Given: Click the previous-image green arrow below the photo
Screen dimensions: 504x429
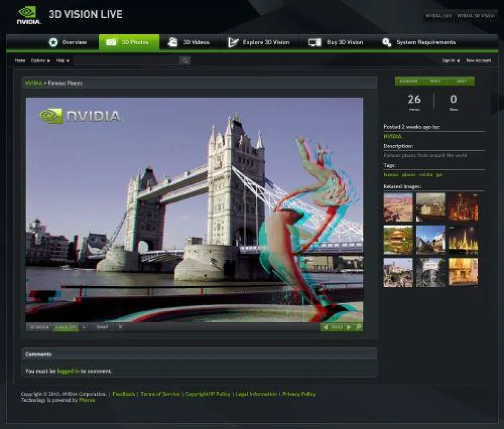Looking at the screenshot, I should [x=326, y=327].
